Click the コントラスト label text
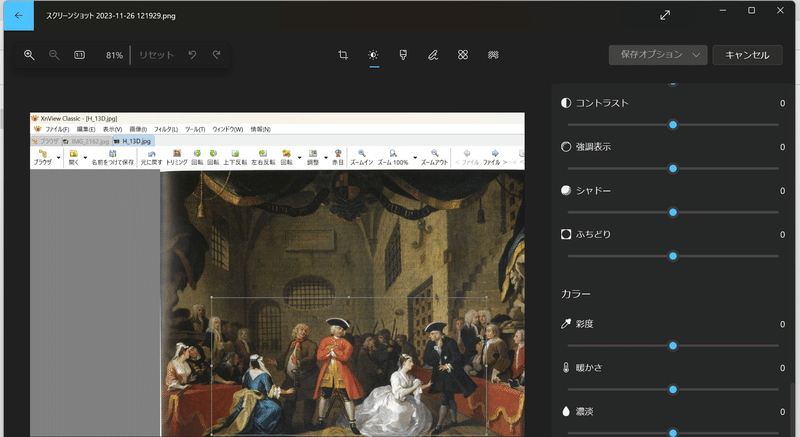Screen dimensions: 800x437 point(602,103)
